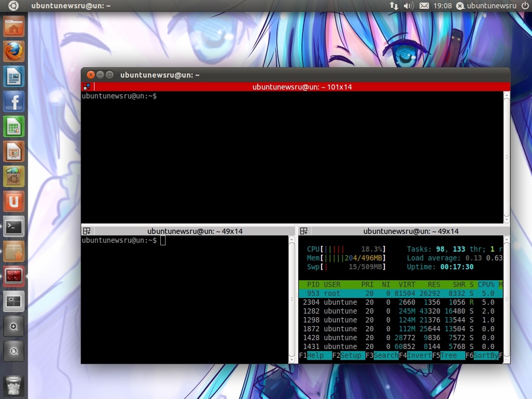The width and height of the screenshot is (532, 399).
Task: Open the network indicator in top panel
Action: coord(394,6)
